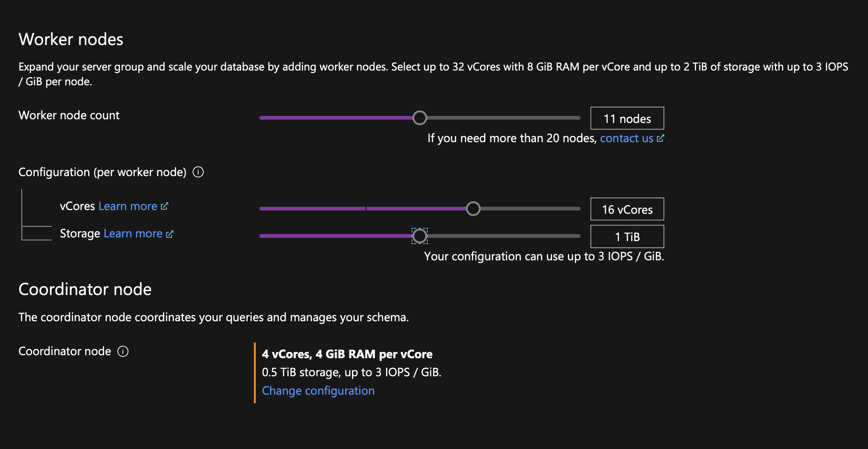The width and height of the screenshot is (868, 449).
Task: Select the Worker node count slider handle
Action: pyautogui.click(x=420, y=117)
